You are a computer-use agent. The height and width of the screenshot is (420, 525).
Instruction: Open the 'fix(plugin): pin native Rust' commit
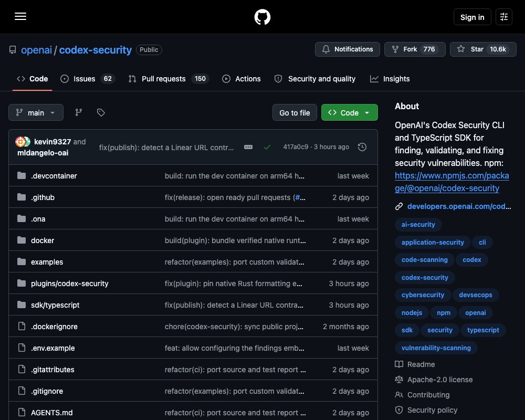234,283
